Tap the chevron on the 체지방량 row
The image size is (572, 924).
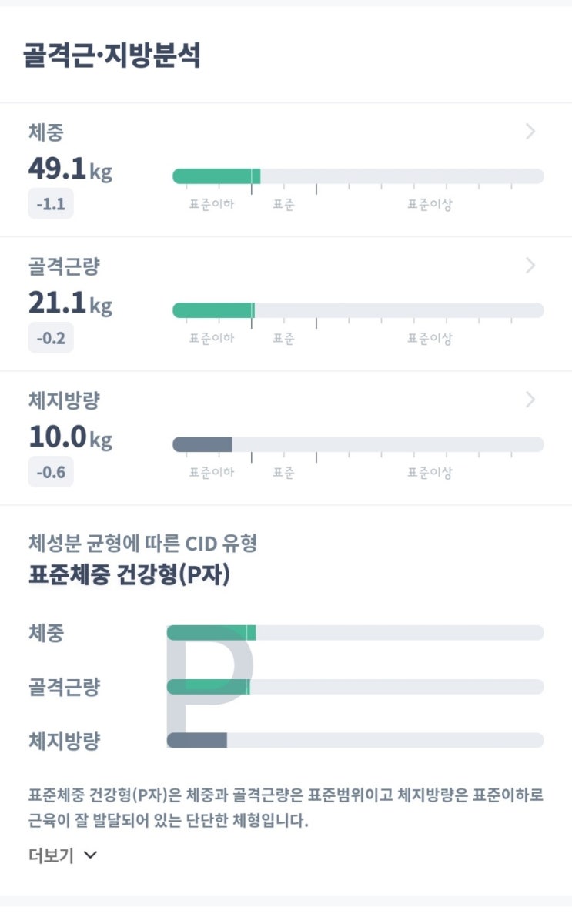(x=530, y=400)
